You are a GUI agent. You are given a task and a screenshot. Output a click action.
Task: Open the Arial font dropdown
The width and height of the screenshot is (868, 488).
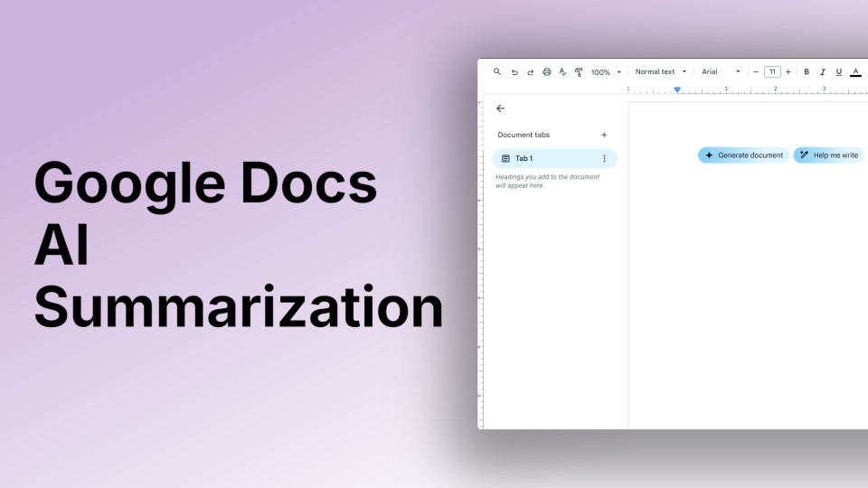click(x=721, y=72)
